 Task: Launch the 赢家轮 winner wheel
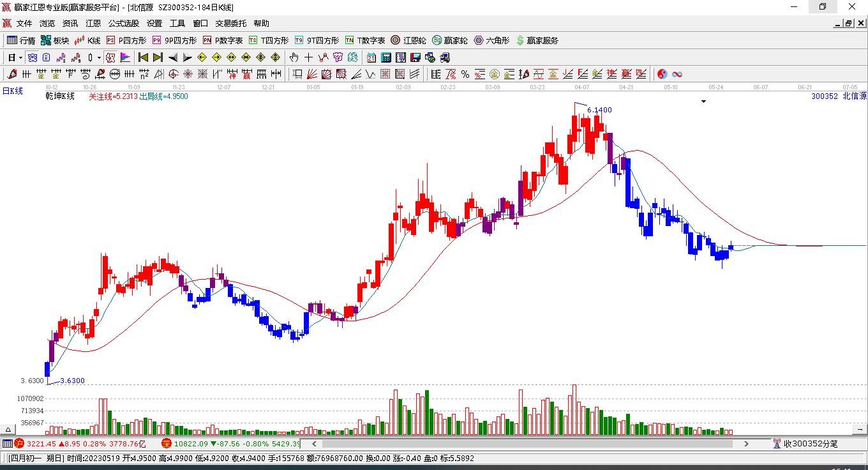coord(450,40)
